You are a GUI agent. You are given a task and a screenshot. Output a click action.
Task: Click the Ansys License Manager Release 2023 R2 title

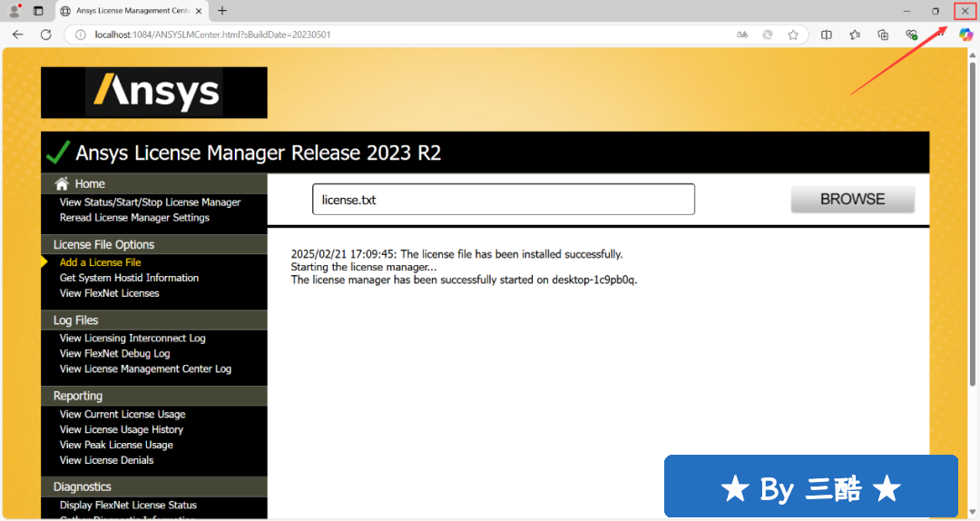(258, 152)
